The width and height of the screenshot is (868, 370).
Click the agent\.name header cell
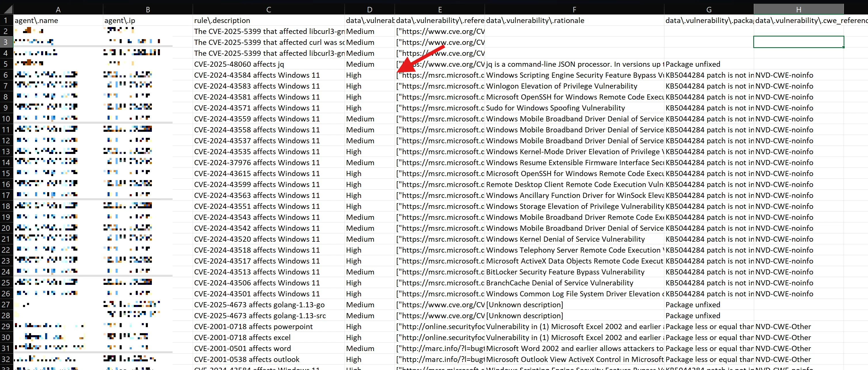coord(58,20)
